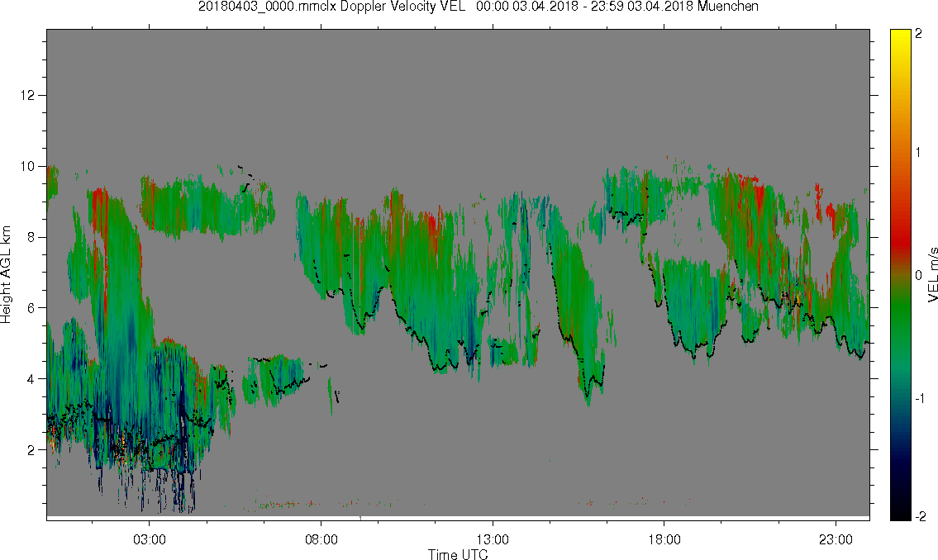
Task: Click the colorbar value 2 at top
Action: [918, 34]
